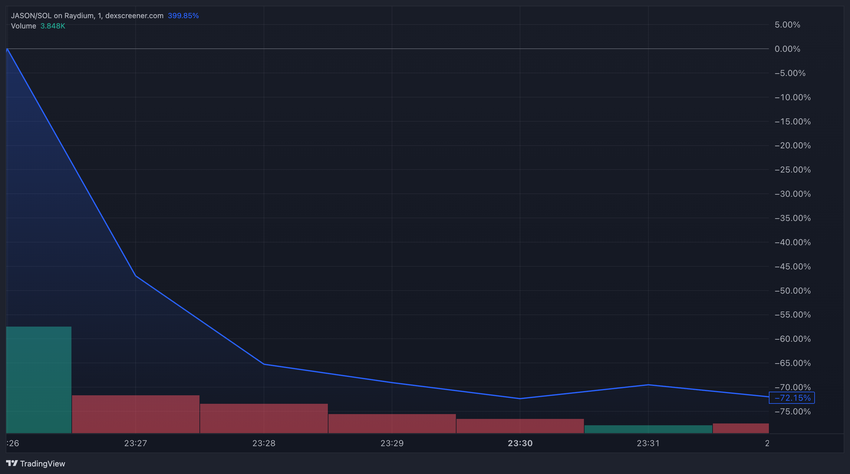Select the 23:31 time axis label

pyautogui.click(x=648, y=443)
